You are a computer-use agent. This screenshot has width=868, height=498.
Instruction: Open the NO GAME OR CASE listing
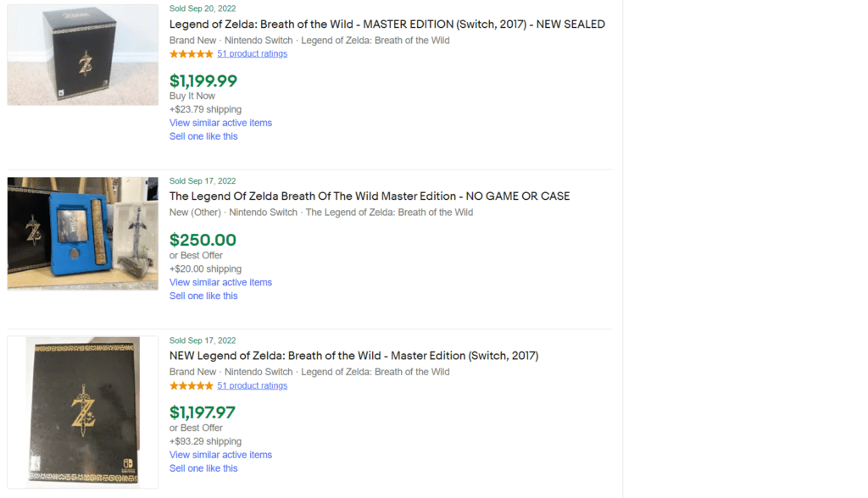(370, 196)
